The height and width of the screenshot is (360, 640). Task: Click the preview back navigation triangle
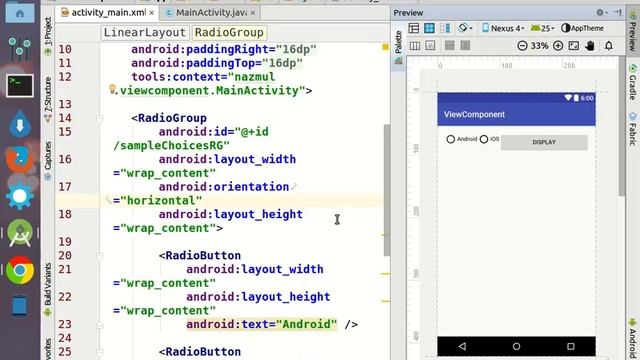click(462, 346)
